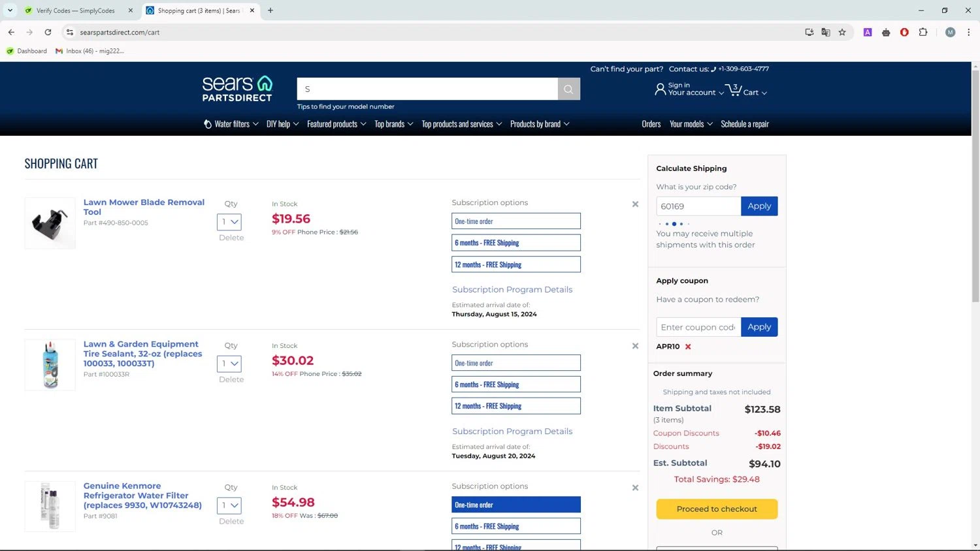Open the Lawn Mower Blade Removal Tool product link
This screenshot has height=551, width=980.
(144, 207)
